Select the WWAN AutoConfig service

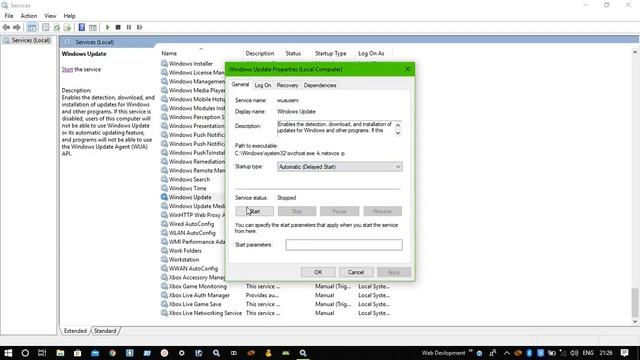point(193,269)
